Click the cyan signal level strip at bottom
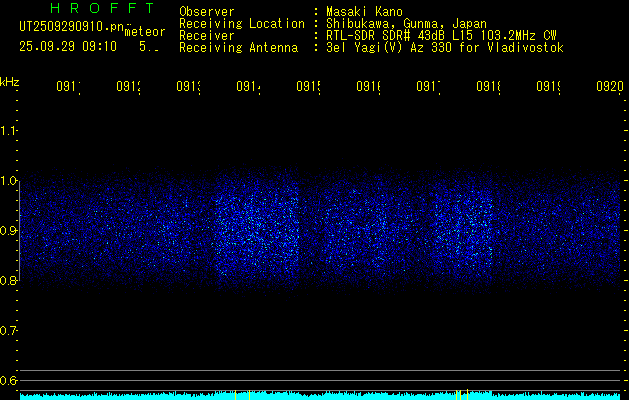The width and height of the screenshot is (629, 400). pos(320,395)
